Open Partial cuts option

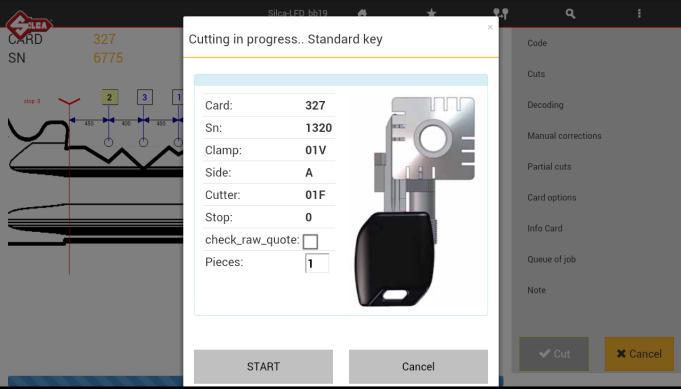[549, 167]
